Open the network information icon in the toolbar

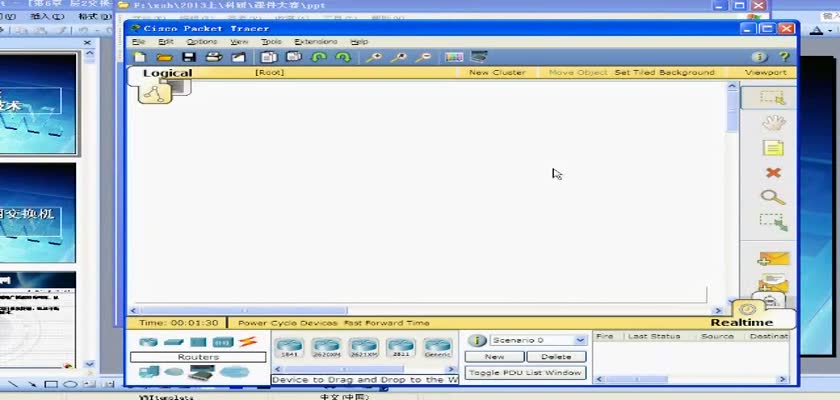pyautogui.click(x=759, y=57)
